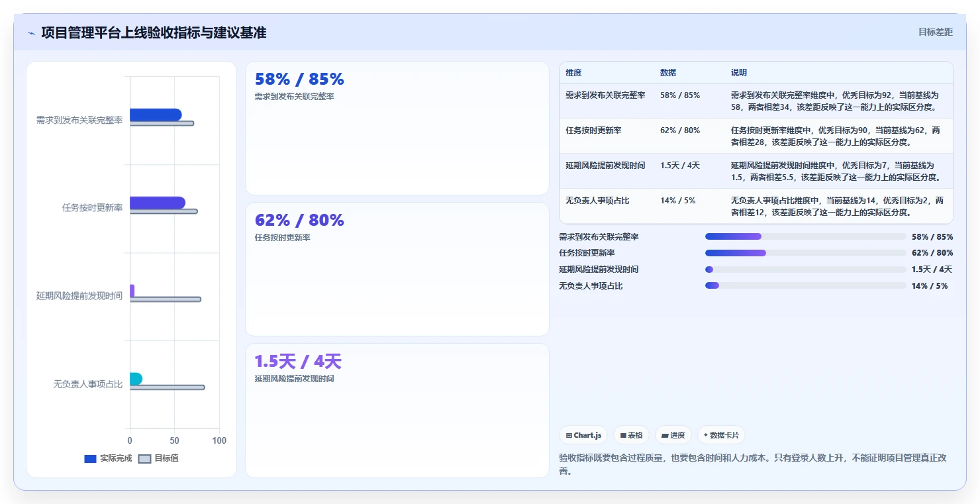Click the header icon beside the dashboard title

(x=31, y=33)
